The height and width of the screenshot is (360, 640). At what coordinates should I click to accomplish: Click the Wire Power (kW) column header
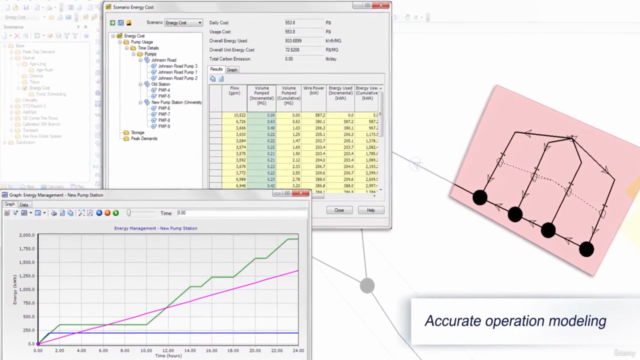point(314,98)
